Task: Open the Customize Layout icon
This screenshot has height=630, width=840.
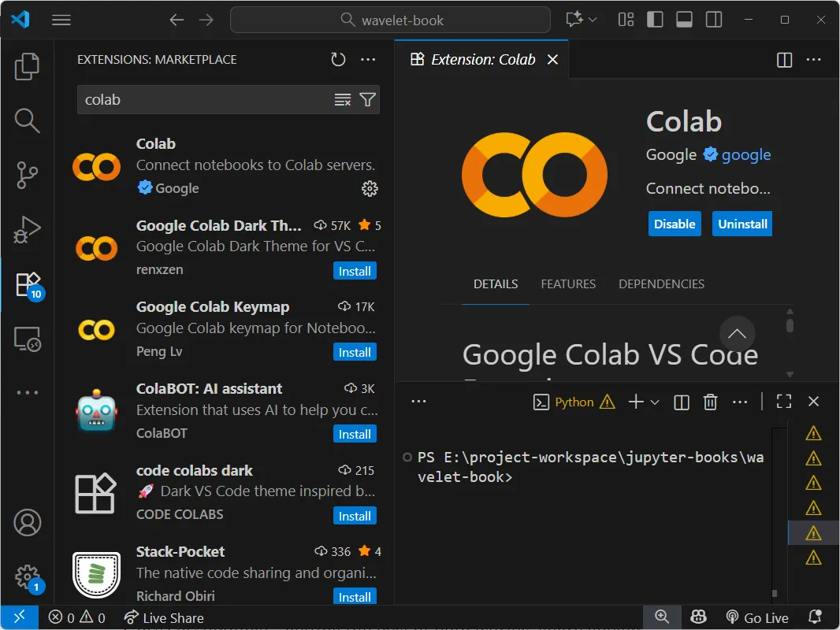Action: [626, 20]
